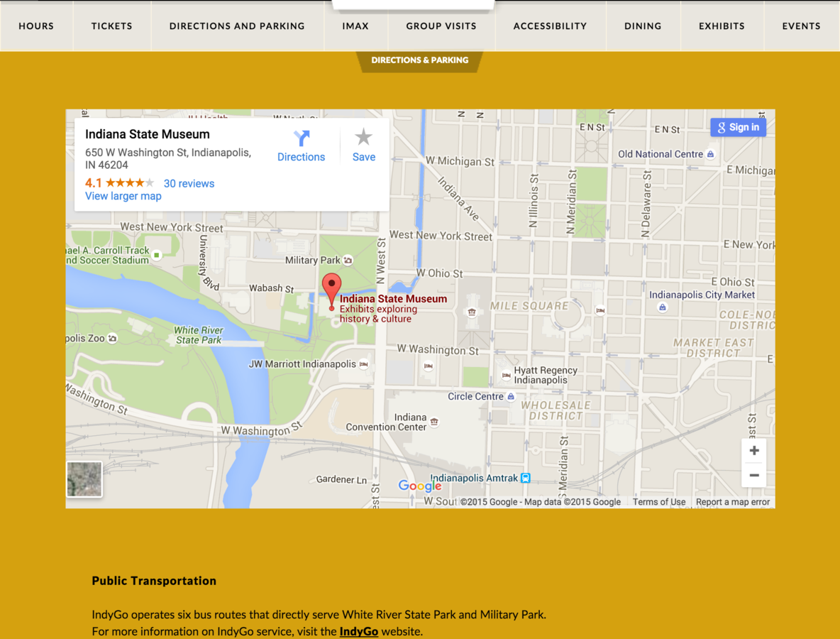Select the Exhibits navigation tab
Screen dimensions: 840x639
coord(722,26)
